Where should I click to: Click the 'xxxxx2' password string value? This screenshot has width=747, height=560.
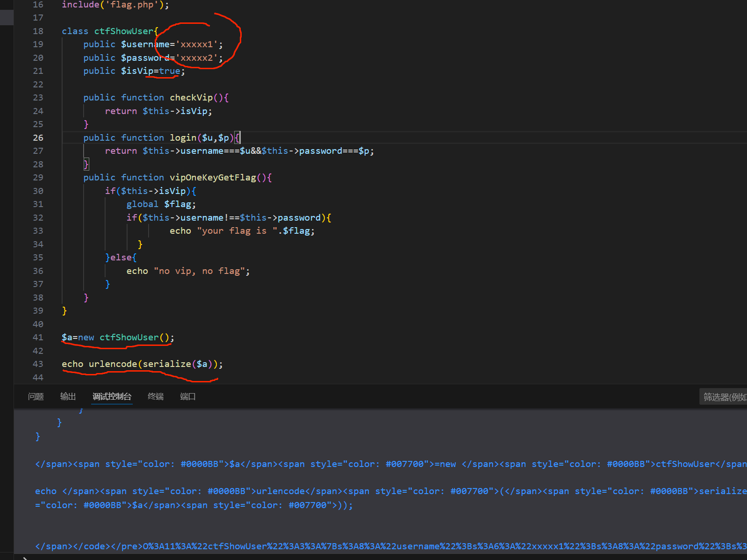point(197,58)
